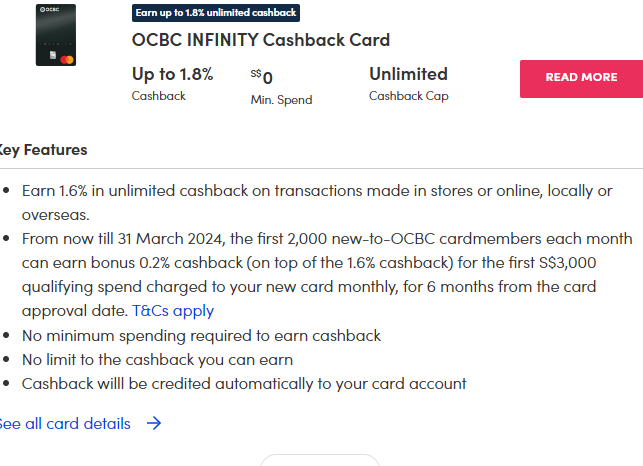Click the No minimum spending required bullet
Viewport: 643px width, 466px height.
[201, 336]
